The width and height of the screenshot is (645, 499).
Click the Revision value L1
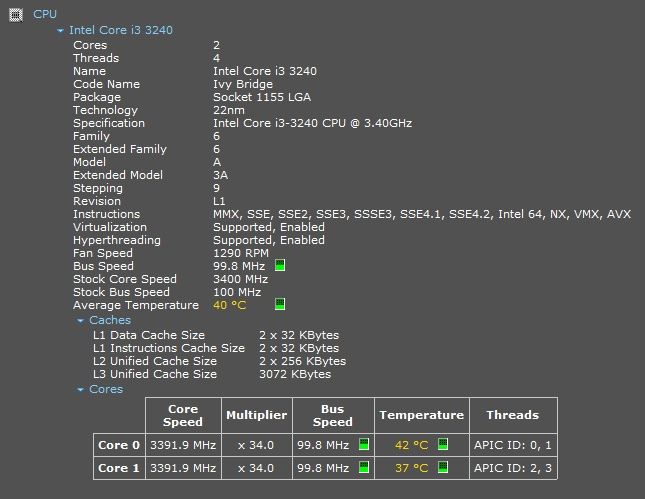[219, 201]
